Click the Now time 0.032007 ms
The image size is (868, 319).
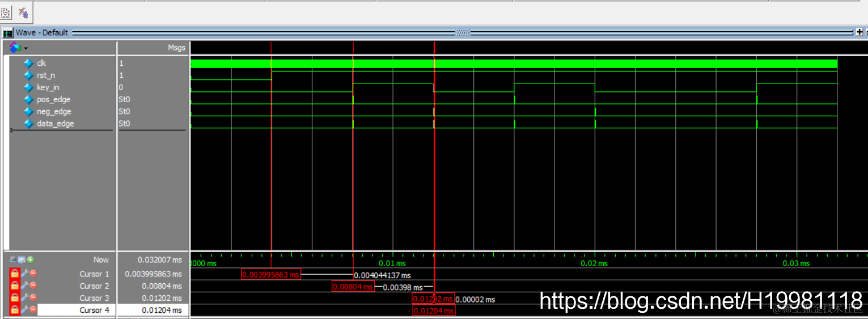[160, 259]
